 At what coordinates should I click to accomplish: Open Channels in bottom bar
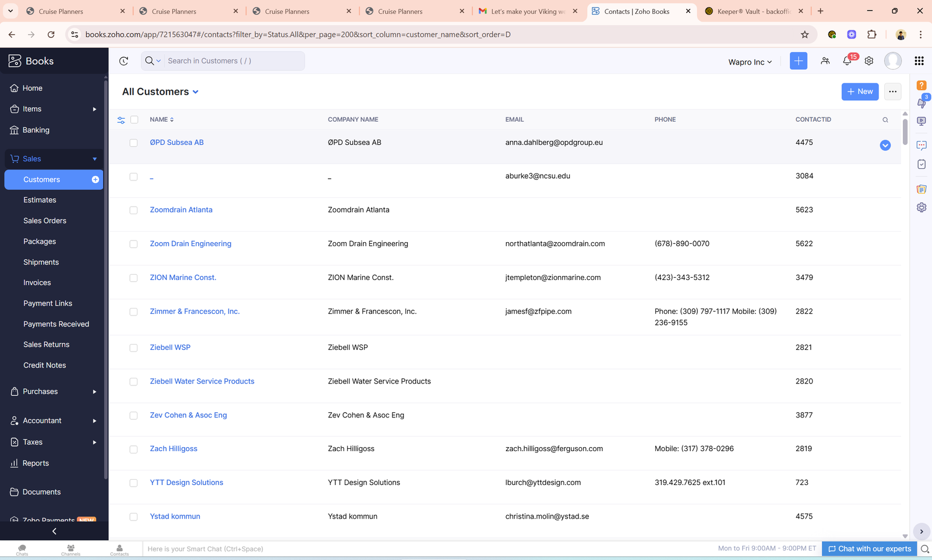pyautogui.click(x=70, y=550)
